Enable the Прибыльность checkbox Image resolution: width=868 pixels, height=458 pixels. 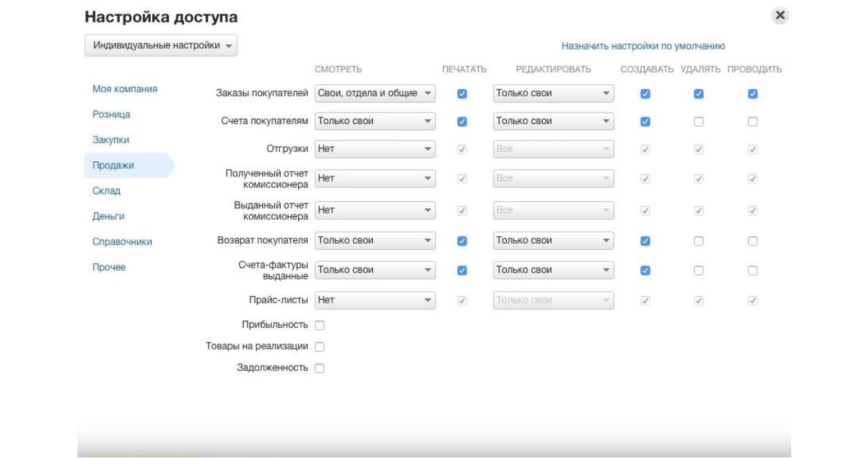coord(320,326)
